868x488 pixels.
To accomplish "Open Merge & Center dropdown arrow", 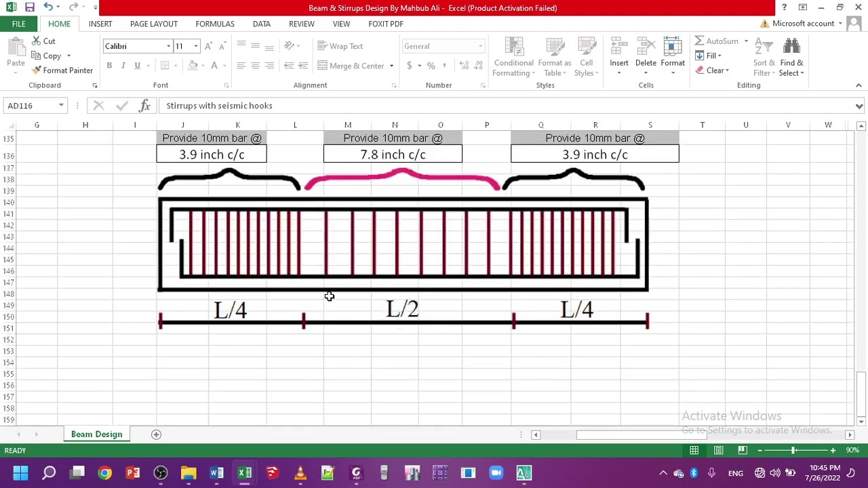I will click(391, 66).
